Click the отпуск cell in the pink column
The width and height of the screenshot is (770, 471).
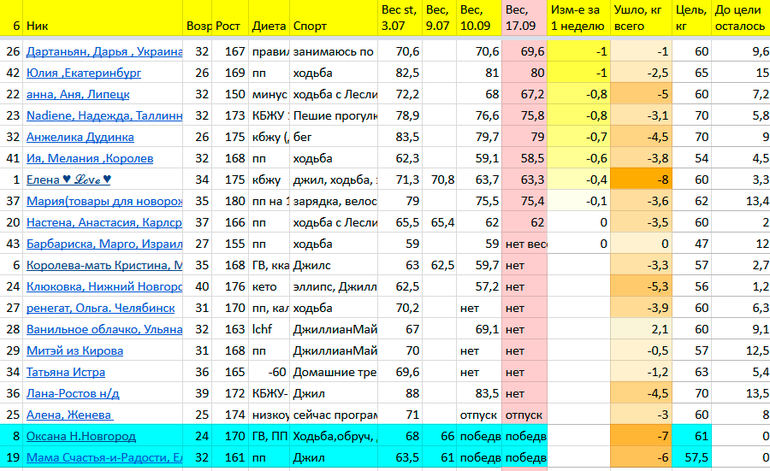(x=523, y=415)
